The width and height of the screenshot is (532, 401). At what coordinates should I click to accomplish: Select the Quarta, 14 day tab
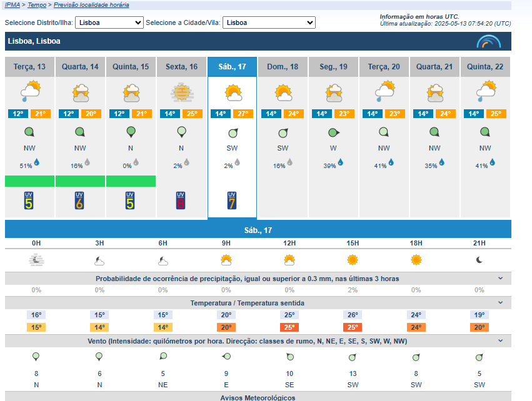click(x=80, y=67)
